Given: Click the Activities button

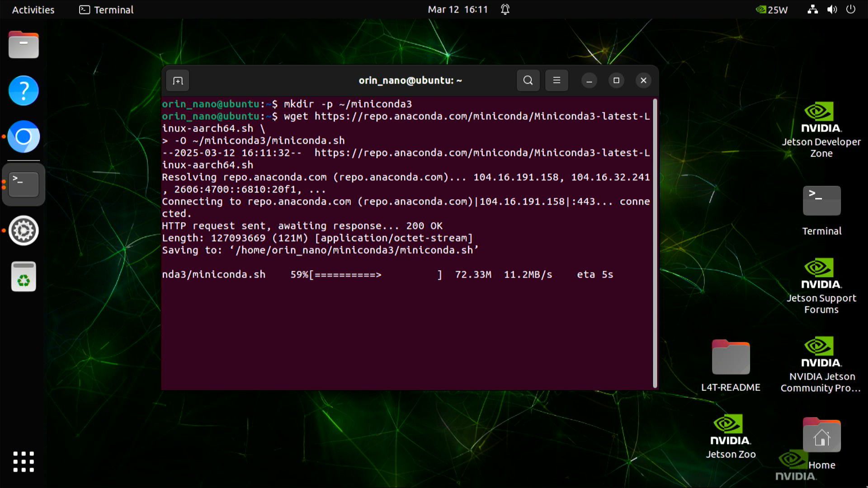Looking at the screenshot, I should [x=33, y=9].
